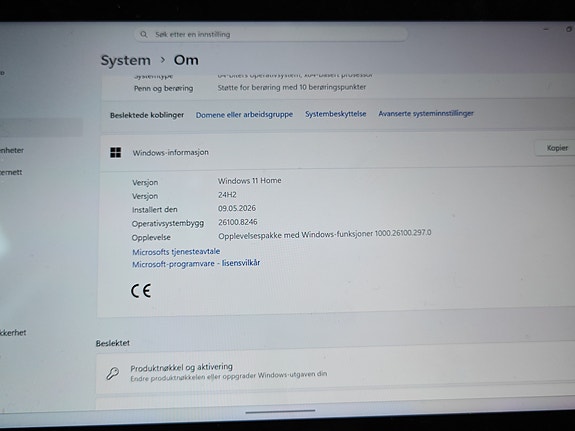Open Avanserte systeminnstillinger
The height and width of the screenshot is (431, 575).
pyautogui.click(x=426, y=114)
